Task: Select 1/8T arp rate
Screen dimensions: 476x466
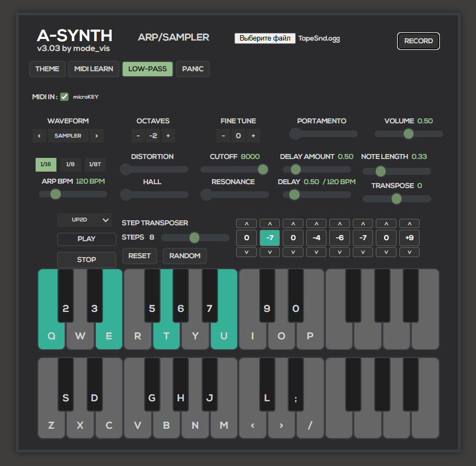Action: (x=95, y=164)
